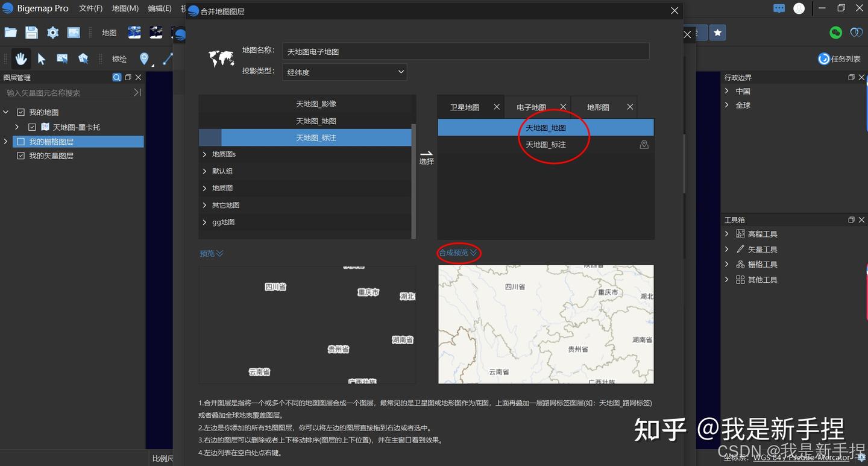Click the 选择 transfer button

click(x=427, y=157)
